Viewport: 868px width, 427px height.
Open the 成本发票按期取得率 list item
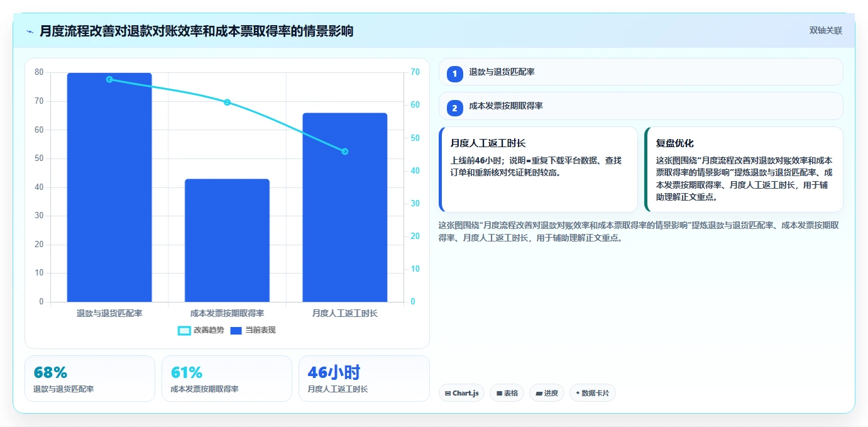640,106
